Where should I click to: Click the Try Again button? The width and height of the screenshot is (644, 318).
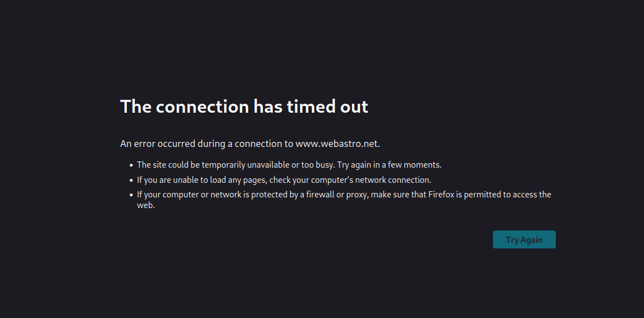click(524, 239)
